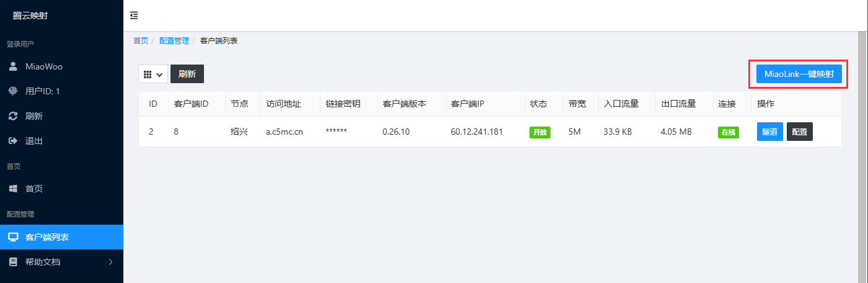
Task: Choose 退出 to log out
Action: click(62, 141)
